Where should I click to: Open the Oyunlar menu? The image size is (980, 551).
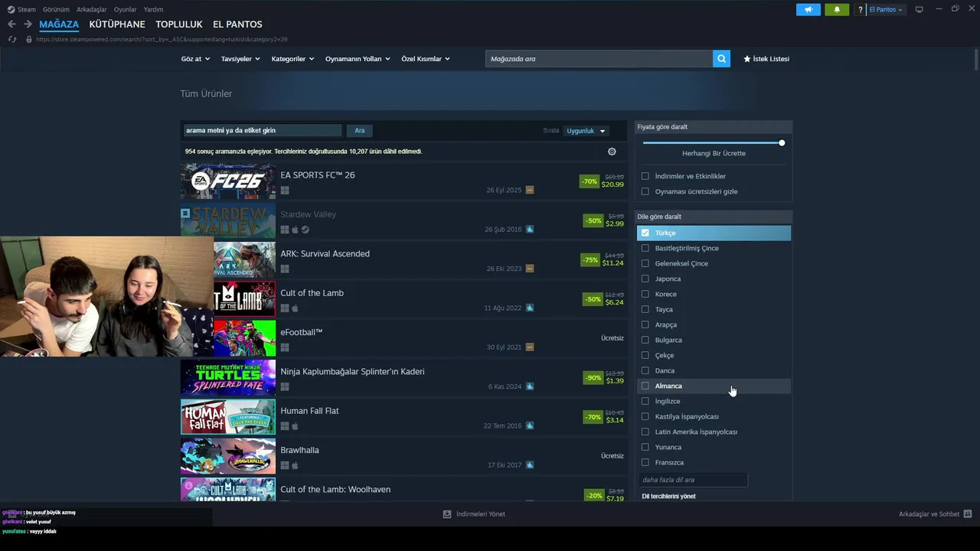tap(126, 9)
